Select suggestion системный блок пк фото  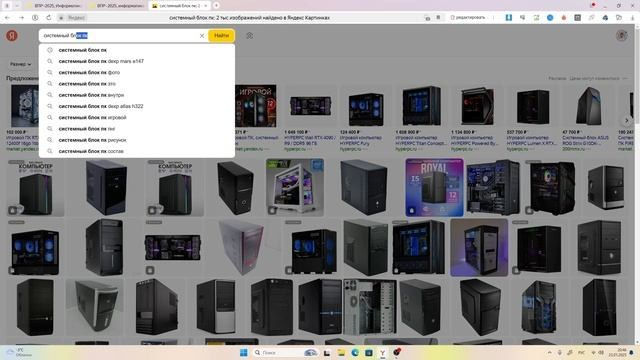point(137,72)
